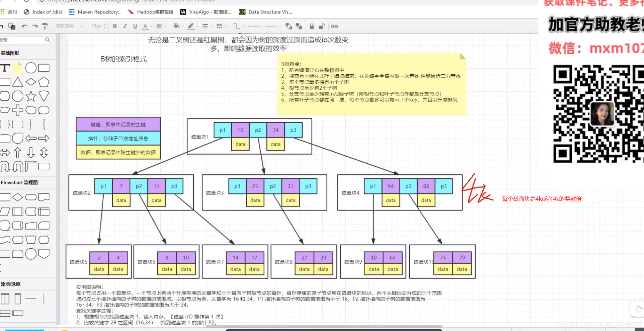The image size is (644, 331).
Task: Select the triangle shape
Action: pos(17,82)
